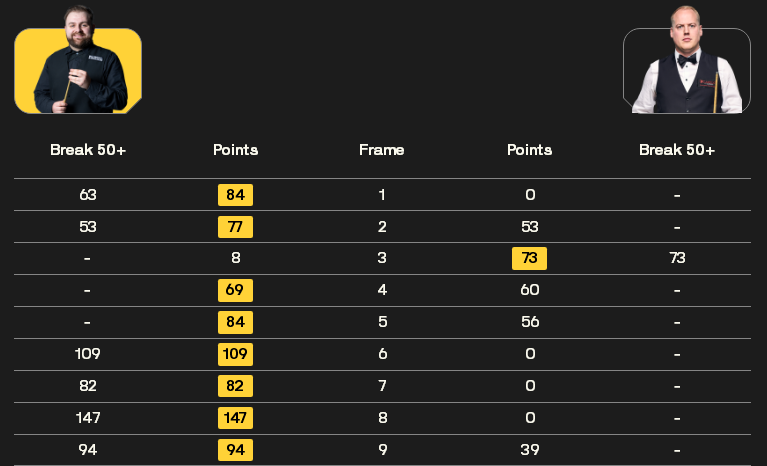This screenshot has height=466, width=767.
Task: Click the 147 break value in left column
Action: coord(88,418)
